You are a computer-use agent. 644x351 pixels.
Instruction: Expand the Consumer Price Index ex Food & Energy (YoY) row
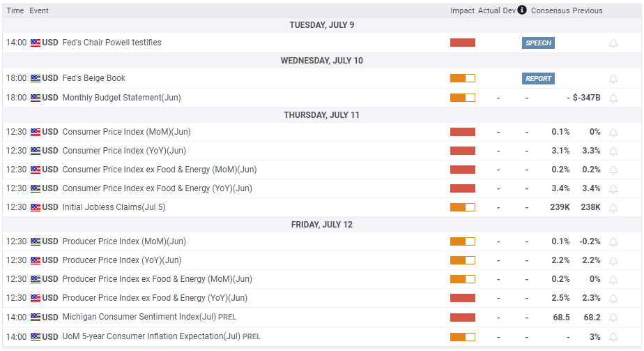coord(157,188)
